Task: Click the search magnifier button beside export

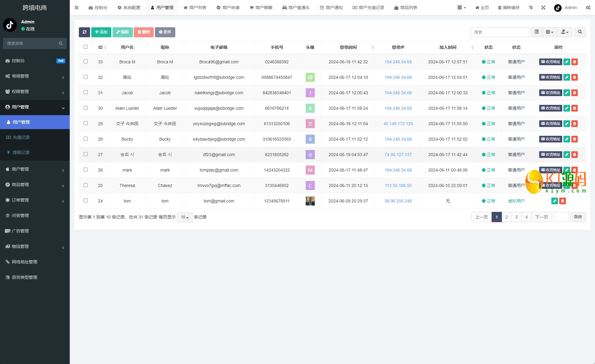Action: click(580, 32)
